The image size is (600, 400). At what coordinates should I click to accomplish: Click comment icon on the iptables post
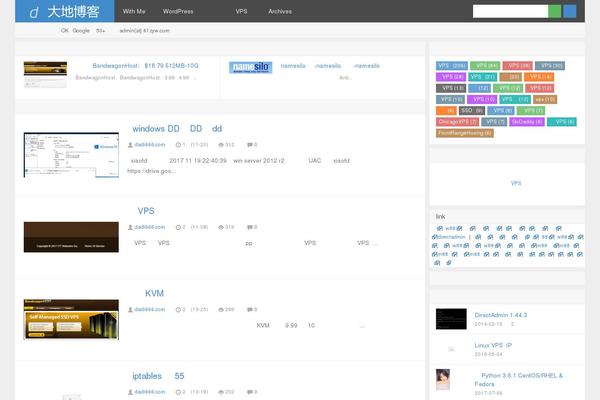tap(249, 392)
